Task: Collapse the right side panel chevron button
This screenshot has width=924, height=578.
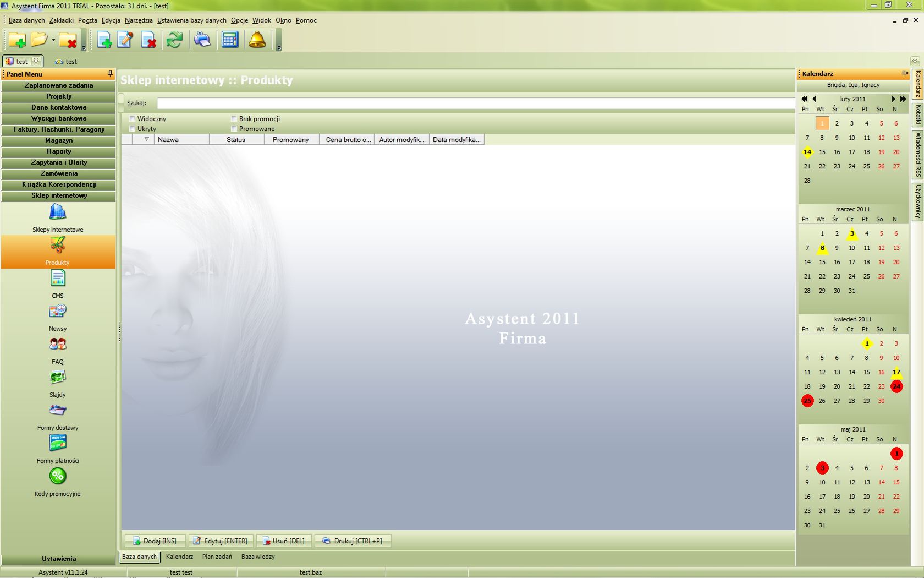Action: point(915,61)
